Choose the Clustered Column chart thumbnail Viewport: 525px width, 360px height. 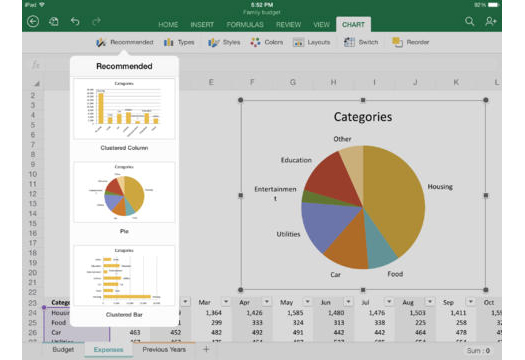pyautogui.click(x=124, y=109)
